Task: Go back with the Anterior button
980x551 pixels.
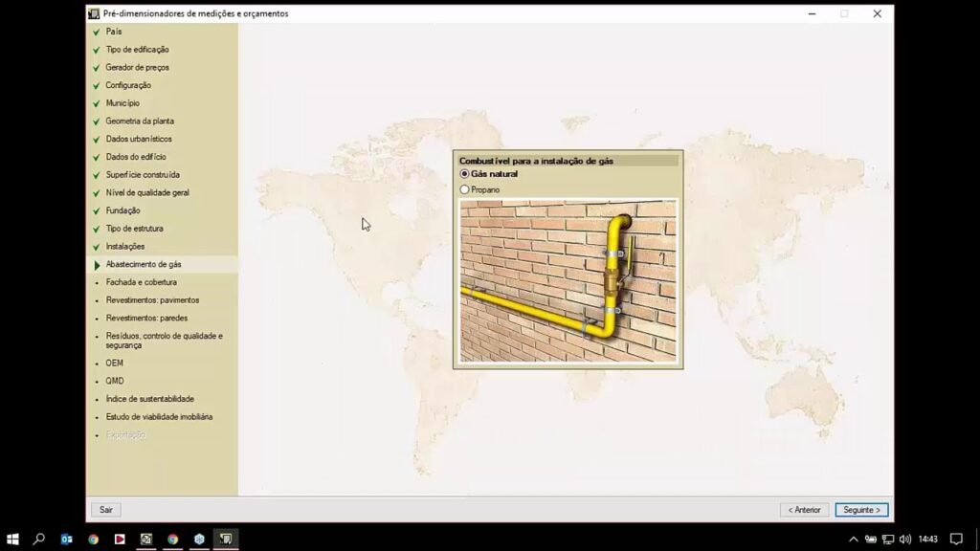Action: (x=805, y=510)
